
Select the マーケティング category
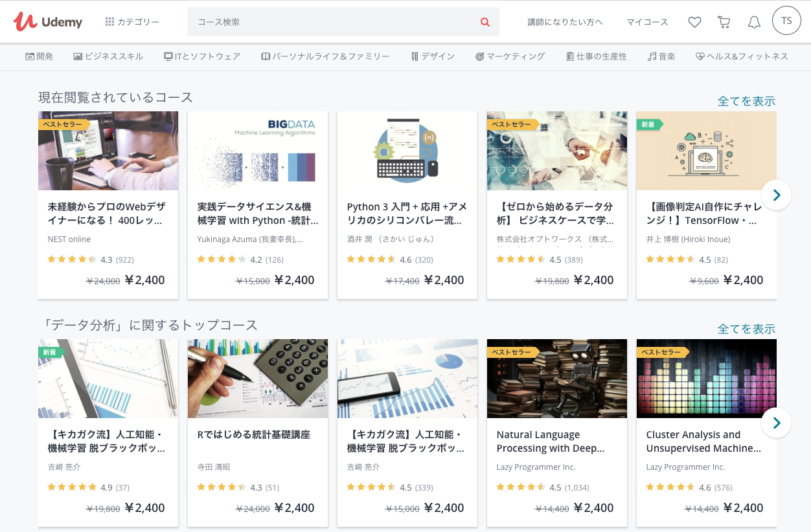510,56
